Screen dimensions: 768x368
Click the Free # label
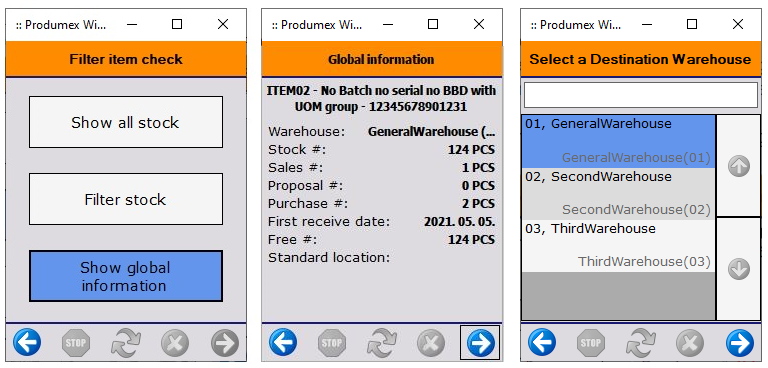pos(292,240)
